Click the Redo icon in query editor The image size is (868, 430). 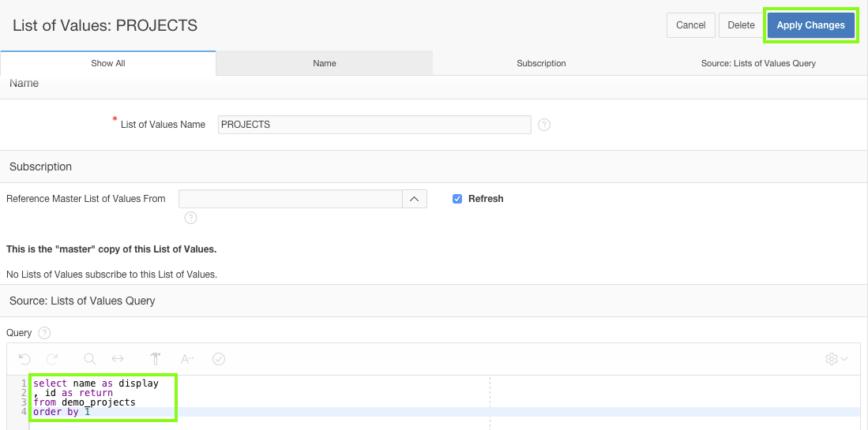[x=52, y=359]
